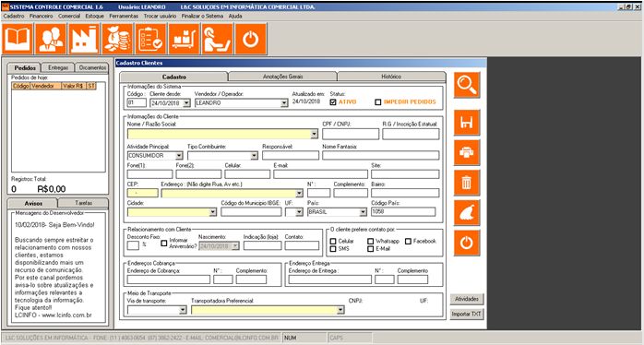644x345 pixels.
Task: Expand the Vendedor / Operador dropdown
Action: click(284, 103)
